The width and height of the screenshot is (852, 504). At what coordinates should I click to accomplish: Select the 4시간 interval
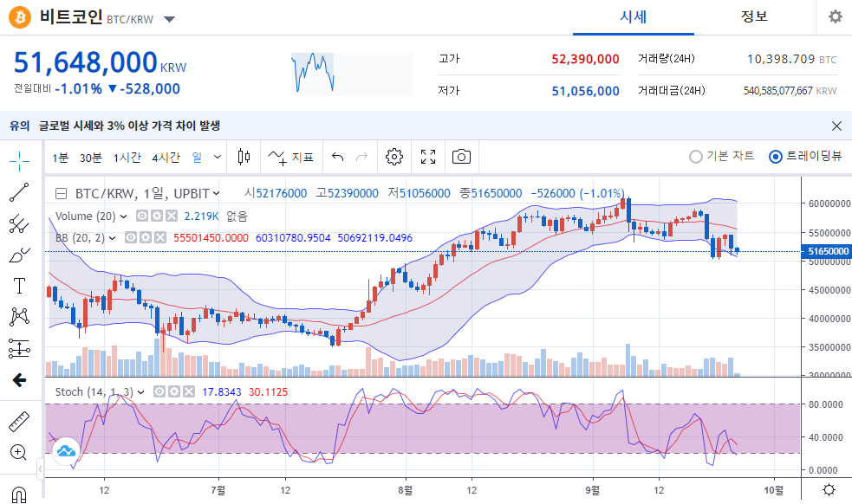click(x=166, y=158)
